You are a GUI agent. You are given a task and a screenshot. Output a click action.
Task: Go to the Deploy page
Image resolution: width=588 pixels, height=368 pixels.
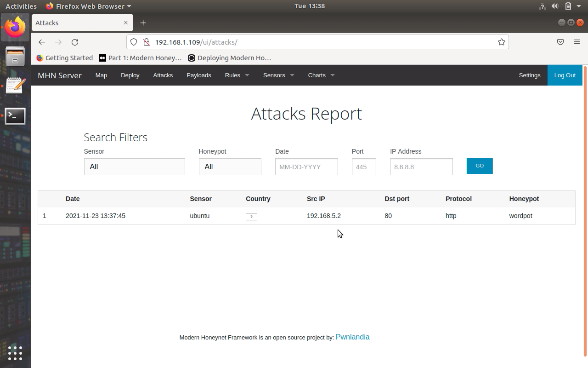pos(130,75)
